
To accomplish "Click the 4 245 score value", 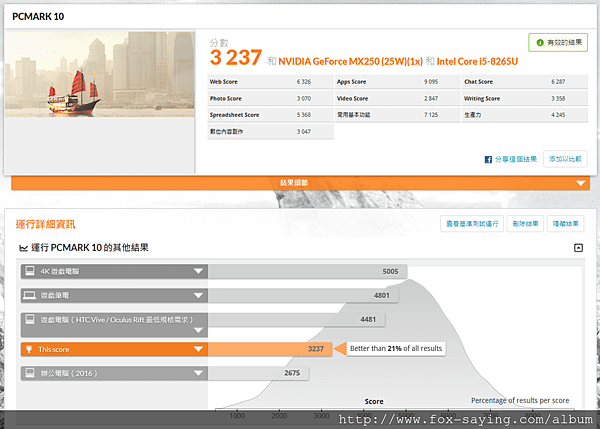I will (558, 115).
